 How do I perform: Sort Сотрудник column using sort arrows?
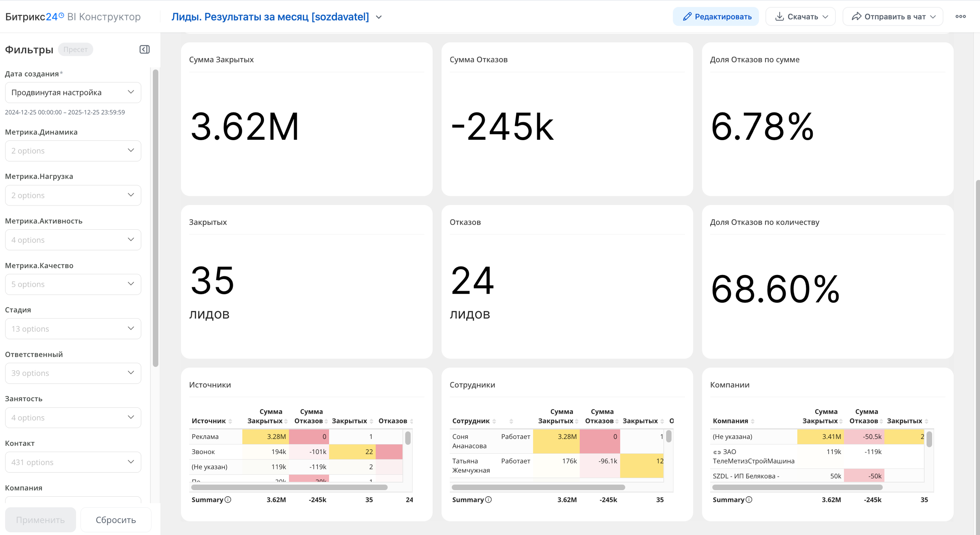pyautogui.click(x=494, y=421)
